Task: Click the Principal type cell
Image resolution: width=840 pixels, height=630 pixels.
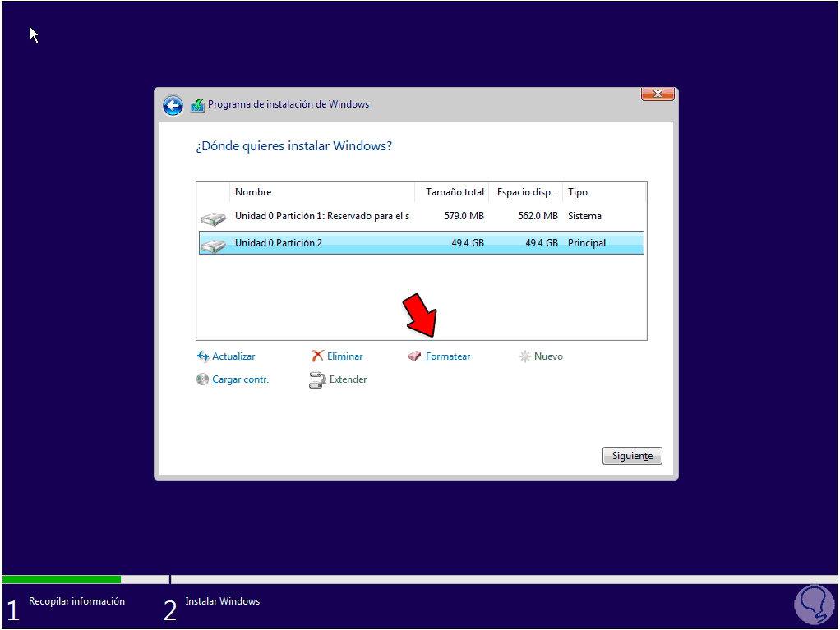Action: (587, 243)
